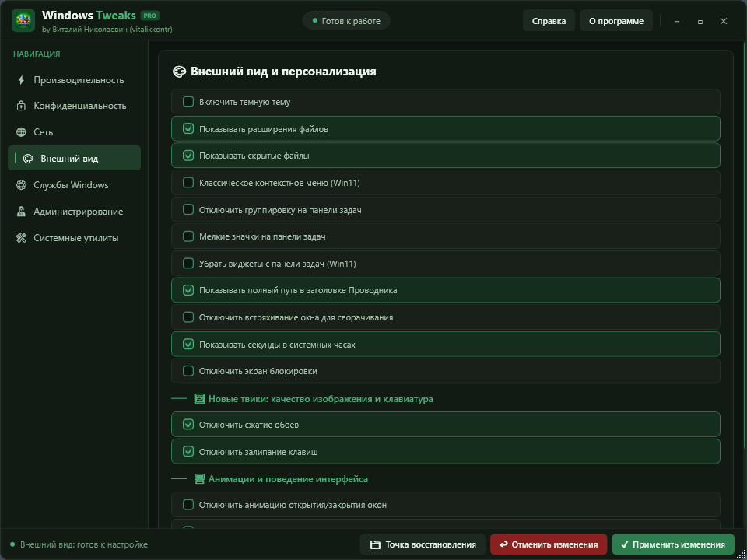
Task: Click section title Новые твики: качество изображения и клавиатура
Action: (321, 398)
